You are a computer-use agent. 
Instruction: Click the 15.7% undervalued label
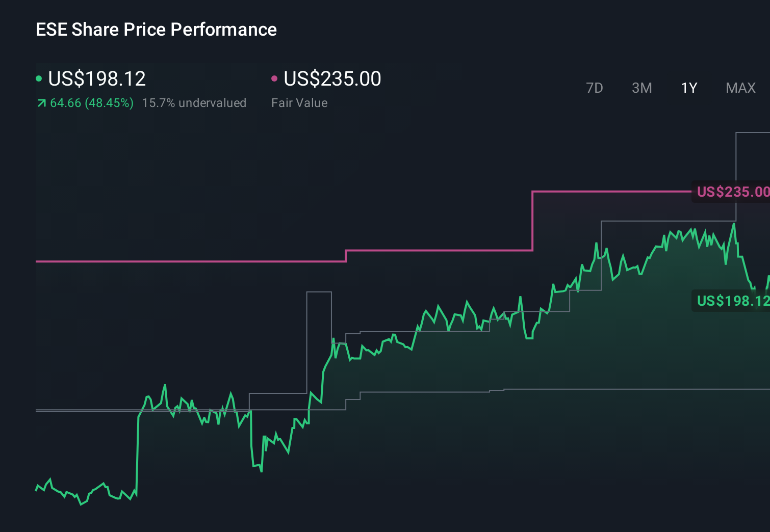(x=194, y=103)
